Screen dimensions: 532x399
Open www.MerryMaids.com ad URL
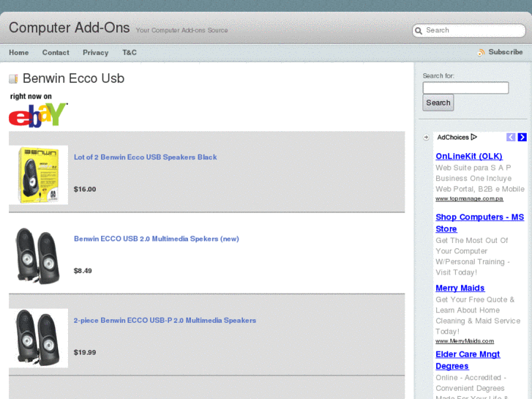pos(465,341)
